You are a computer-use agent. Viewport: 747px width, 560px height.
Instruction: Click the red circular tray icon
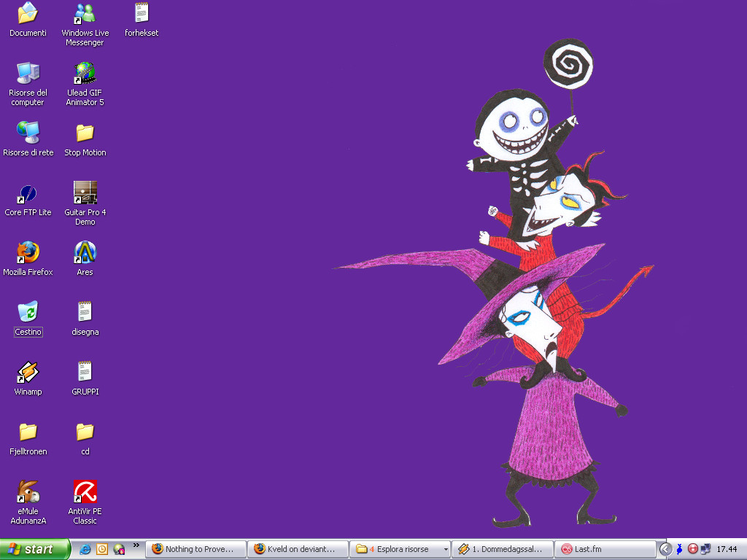tap(693, 549)
